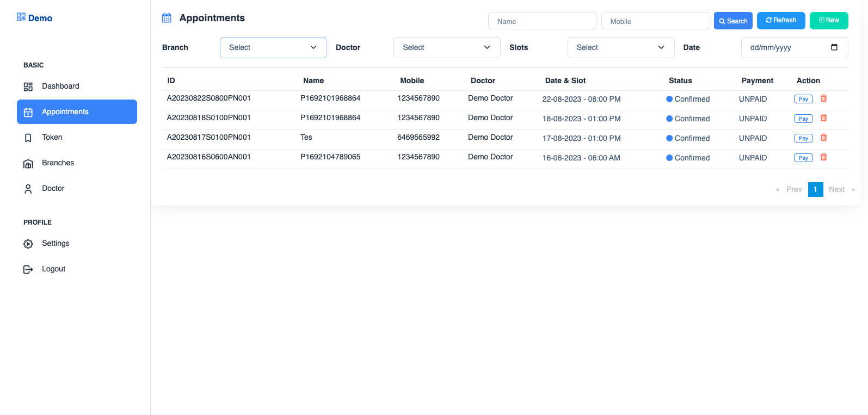Click the Branches building icon

[28, 163]
